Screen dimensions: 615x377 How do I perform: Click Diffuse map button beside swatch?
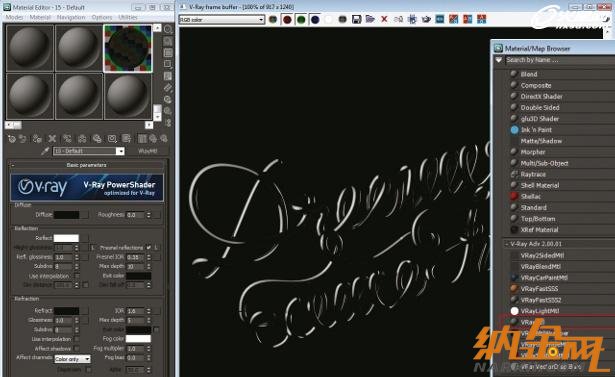coord(84,215)
